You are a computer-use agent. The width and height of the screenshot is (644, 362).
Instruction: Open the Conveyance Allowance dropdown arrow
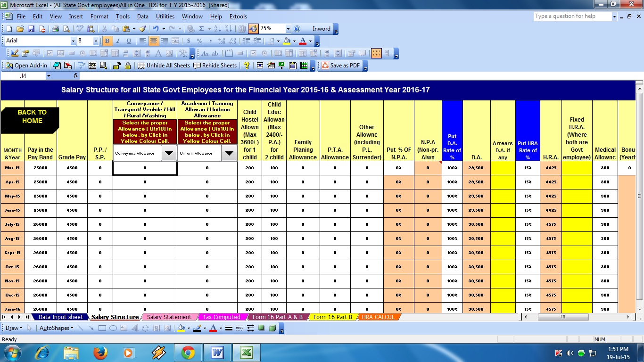[169, 153]
